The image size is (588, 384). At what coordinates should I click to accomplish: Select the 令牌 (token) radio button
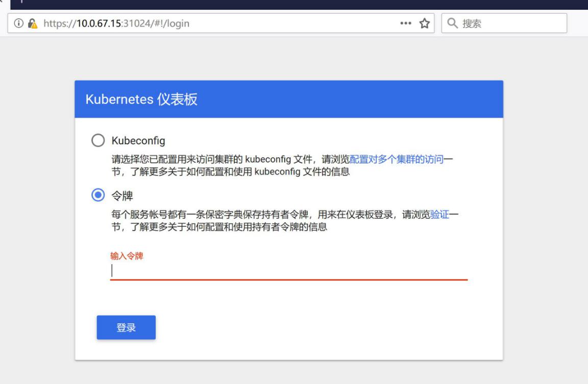click(97, 195)
